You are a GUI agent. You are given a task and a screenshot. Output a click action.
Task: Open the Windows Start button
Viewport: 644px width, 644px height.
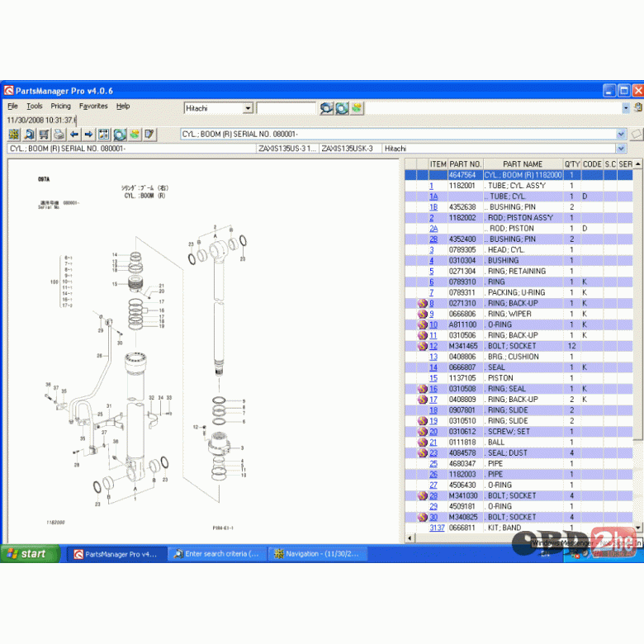point(30,554)
